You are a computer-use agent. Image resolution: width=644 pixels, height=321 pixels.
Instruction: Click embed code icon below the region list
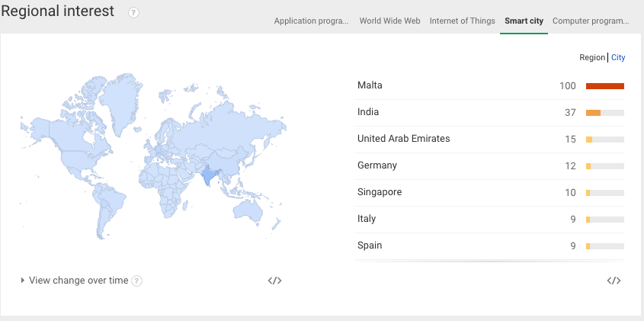[614, 281]
